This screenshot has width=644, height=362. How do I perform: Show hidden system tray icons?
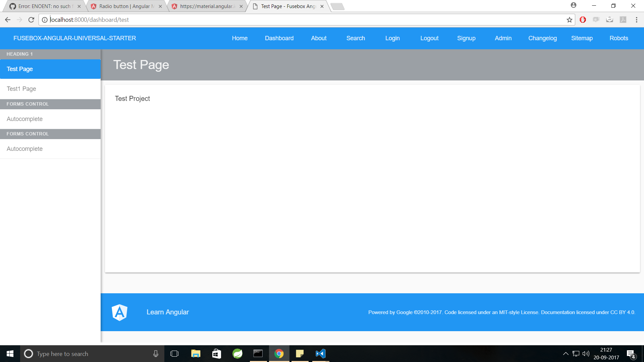pos(566,354)
